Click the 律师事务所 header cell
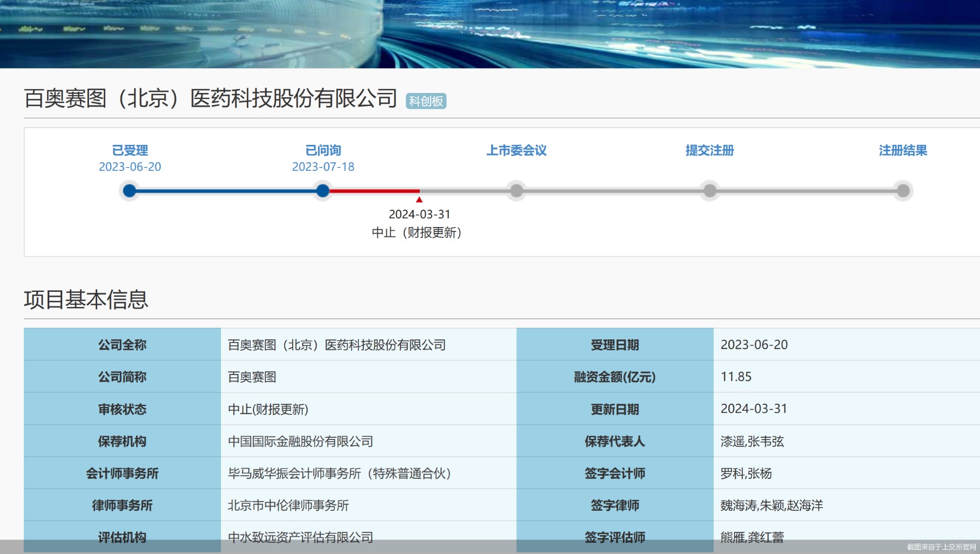This screenshot has height=554, width=980. click(122, 505)
